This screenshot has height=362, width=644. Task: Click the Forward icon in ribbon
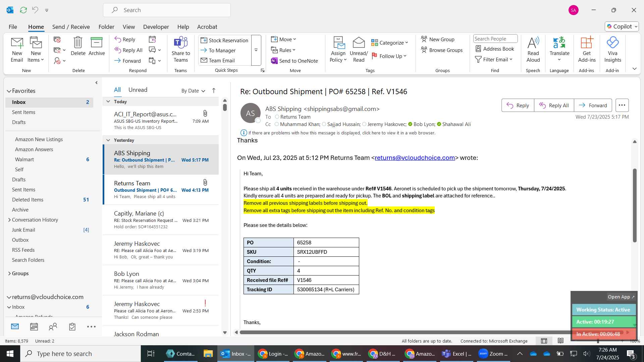(117, 61)
